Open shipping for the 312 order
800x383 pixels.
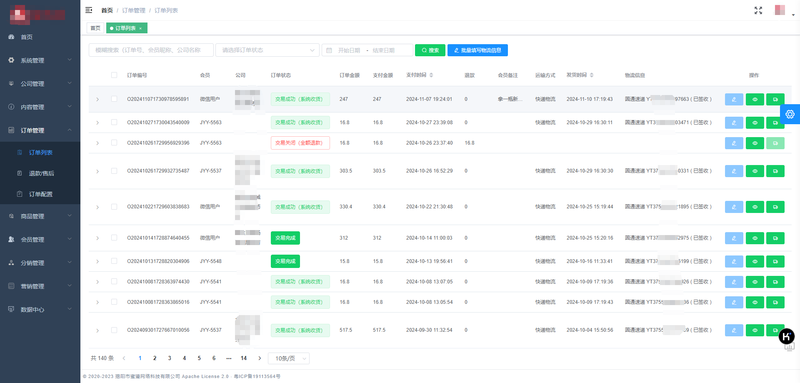click(x=775, y=238)
